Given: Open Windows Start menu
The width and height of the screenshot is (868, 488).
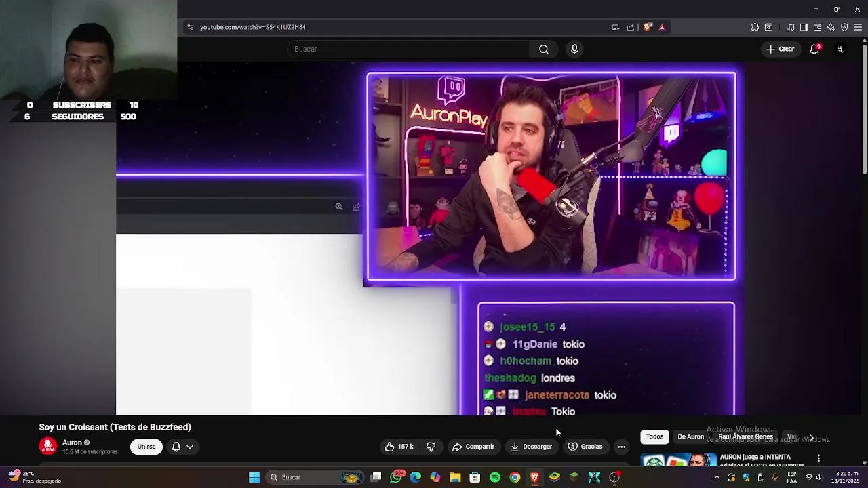Looking at the screenshot, I should [254, 477].
